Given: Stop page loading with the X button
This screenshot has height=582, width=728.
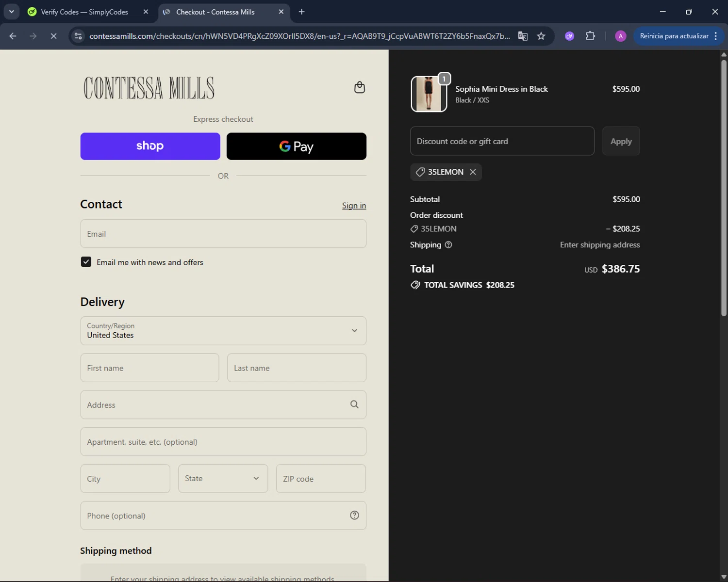Looking at the screenshot, I should click(53, 36).
